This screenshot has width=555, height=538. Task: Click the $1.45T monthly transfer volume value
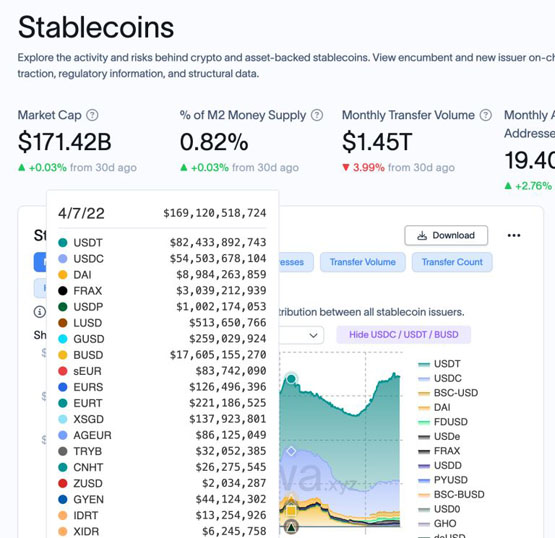point(377,142)
